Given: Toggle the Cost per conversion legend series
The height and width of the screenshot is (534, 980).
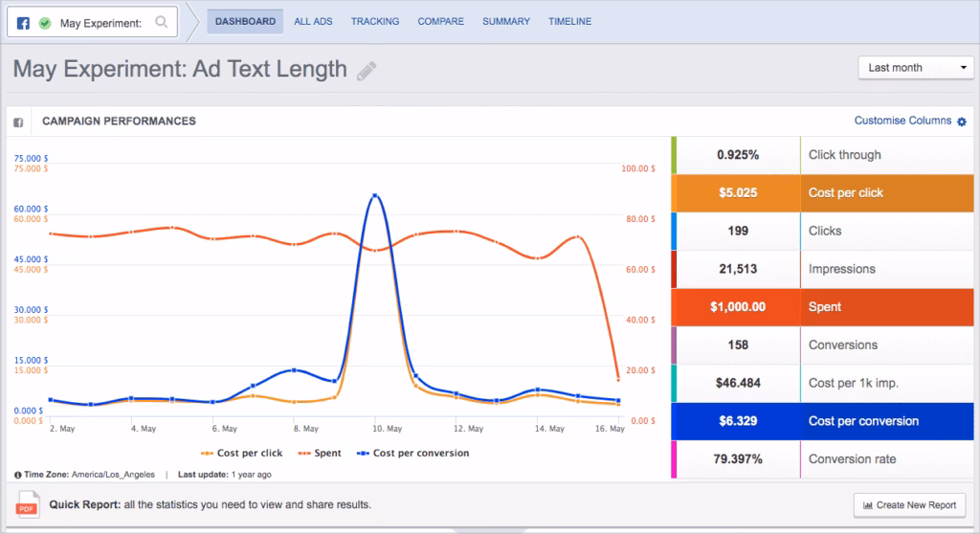Looking at the screenshot, I should click(412, 453).
